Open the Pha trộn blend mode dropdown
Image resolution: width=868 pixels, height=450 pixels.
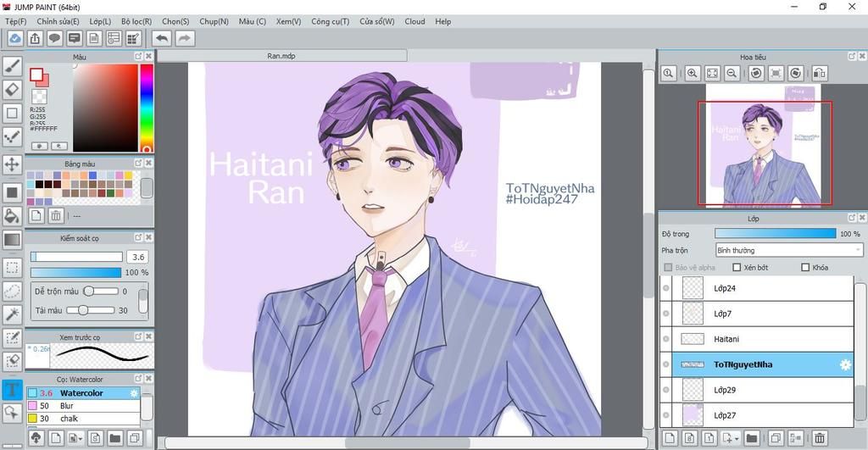(x=788, y=250)
